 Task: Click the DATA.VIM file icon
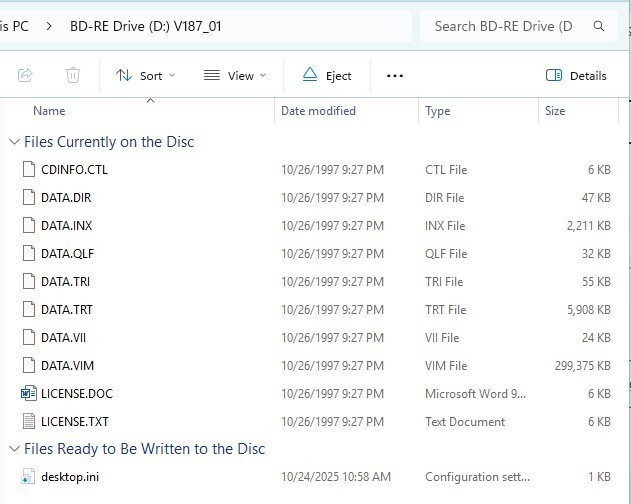pos(28,366)
